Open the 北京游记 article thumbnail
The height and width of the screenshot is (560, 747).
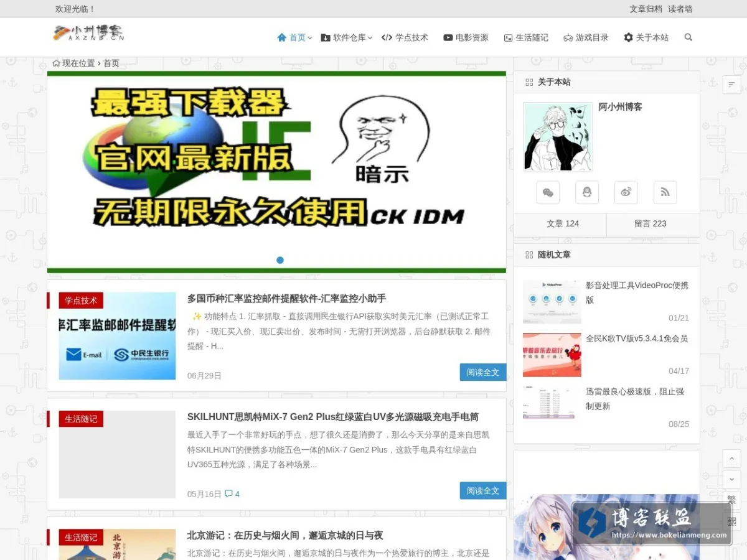(x=117, y=544)
